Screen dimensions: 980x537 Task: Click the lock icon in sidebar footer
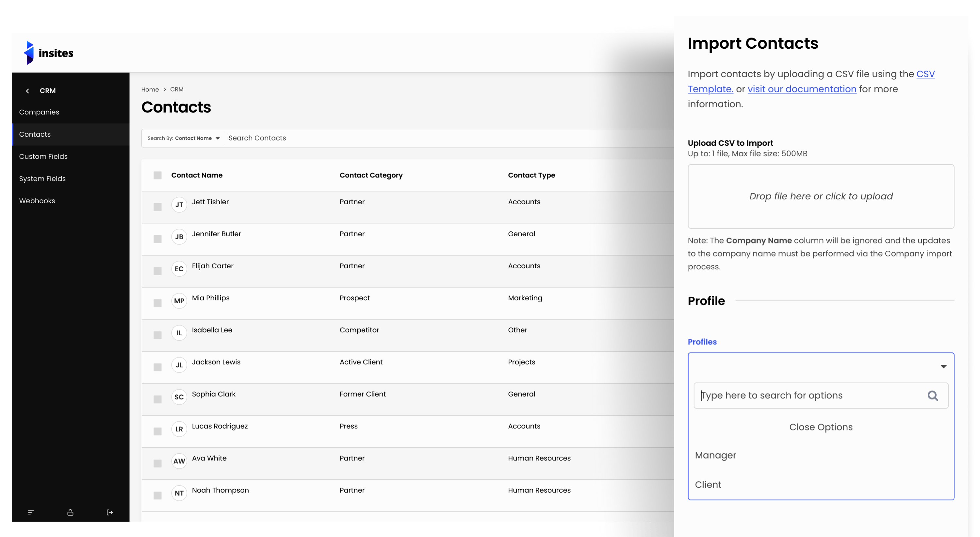70,512
